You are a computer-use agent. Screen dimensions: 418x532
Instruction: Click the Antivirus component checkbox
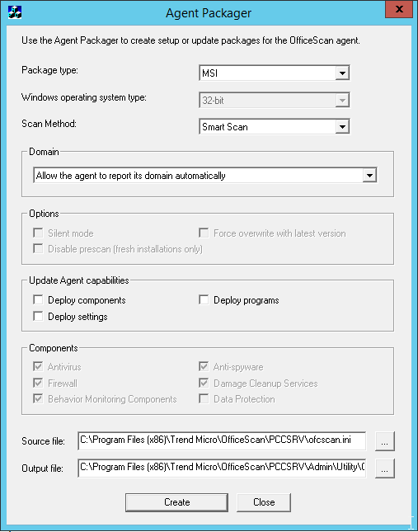tap(38, 366)
